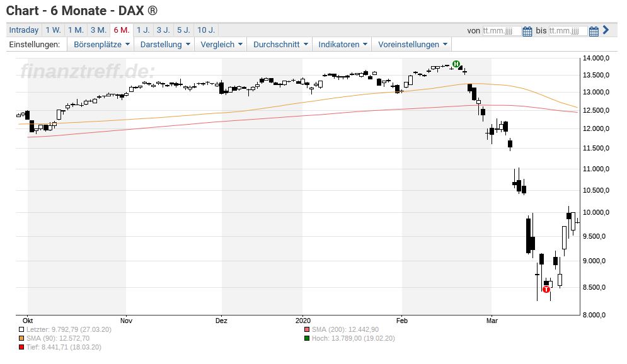Click the 'Einstellungen:' label

pyautogui.click(x=35, y=44)
